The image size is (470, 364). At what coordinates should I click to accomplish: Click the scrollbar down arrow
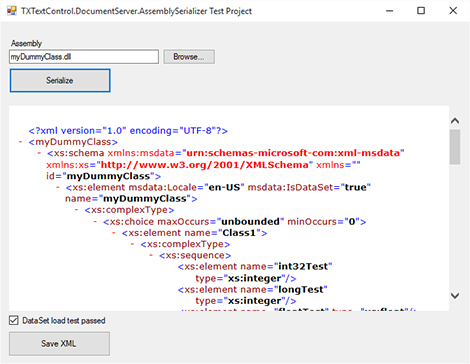pyautogui.click(x=455, y=295)
